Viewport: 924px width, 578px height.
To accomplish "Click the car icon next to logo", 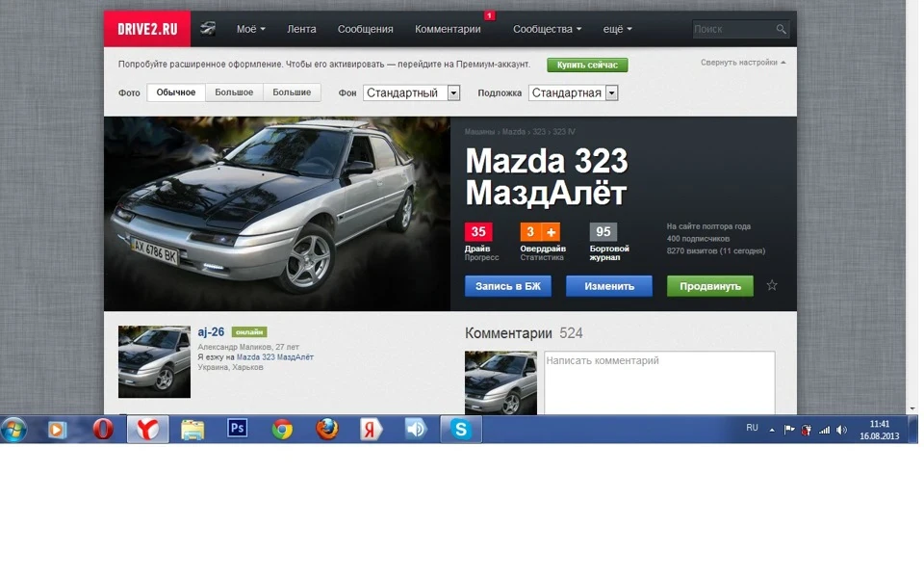I will coord(208,28).
